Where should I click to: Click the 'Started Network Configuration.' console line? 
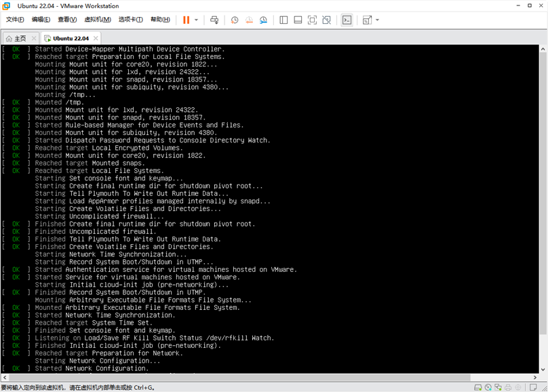(92, 368)
